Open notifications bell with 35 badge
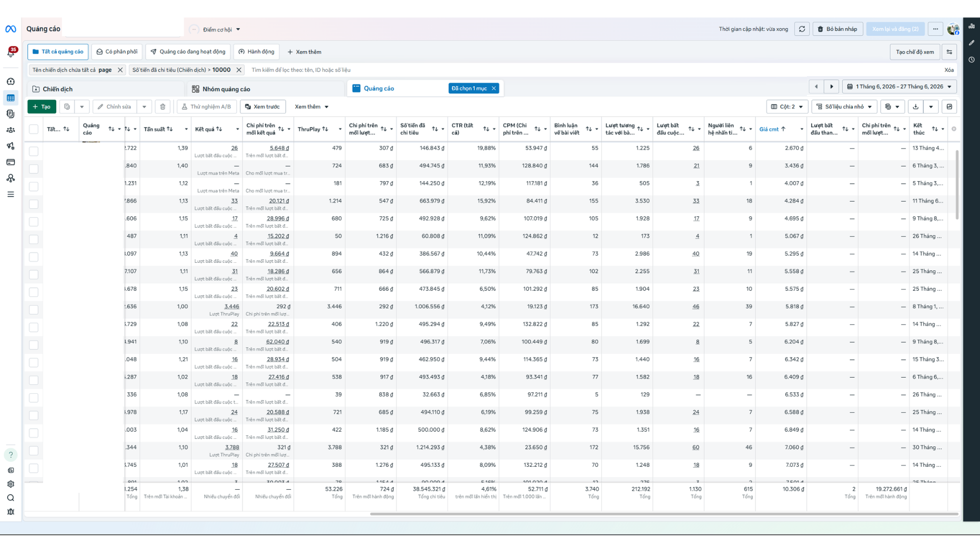This screenshot has height=551, width=980. tap(11, 52)
